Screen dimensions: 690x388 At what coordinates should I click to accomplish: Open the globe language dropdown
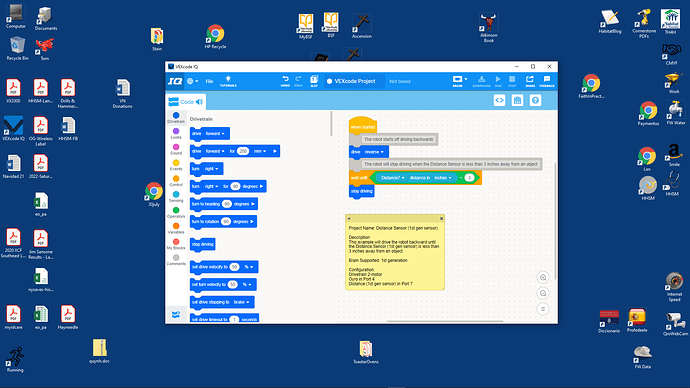(x=192, y=81)
